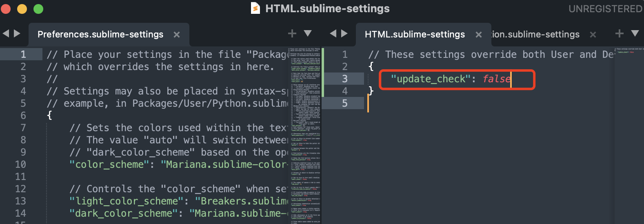Open the ion.sublime-settings tab
Viewport: 644px width, 224px height.
pos(535,35)
